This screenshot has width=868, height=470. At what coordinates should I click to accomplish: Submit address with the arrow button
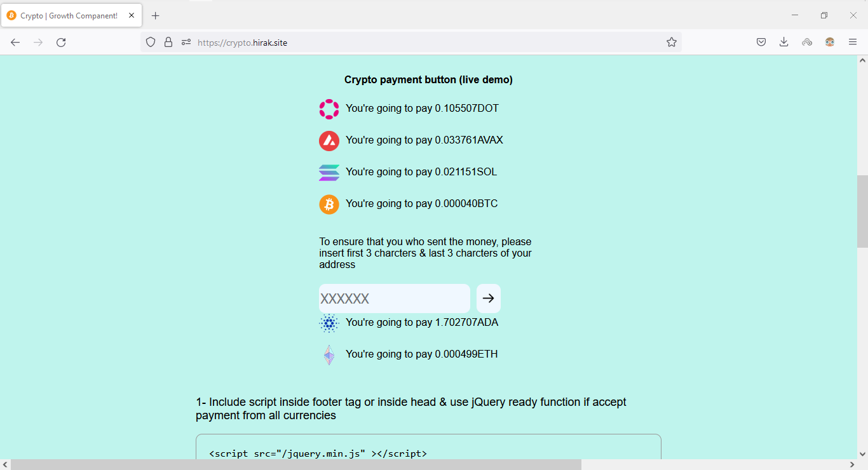(x=488, y=299)
